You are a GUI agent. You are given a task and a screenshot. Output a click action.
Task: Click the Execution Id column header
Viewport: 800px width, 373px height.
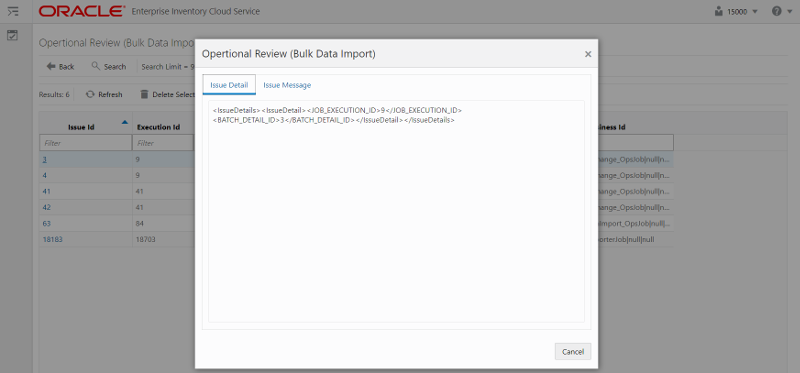(159, 127)
